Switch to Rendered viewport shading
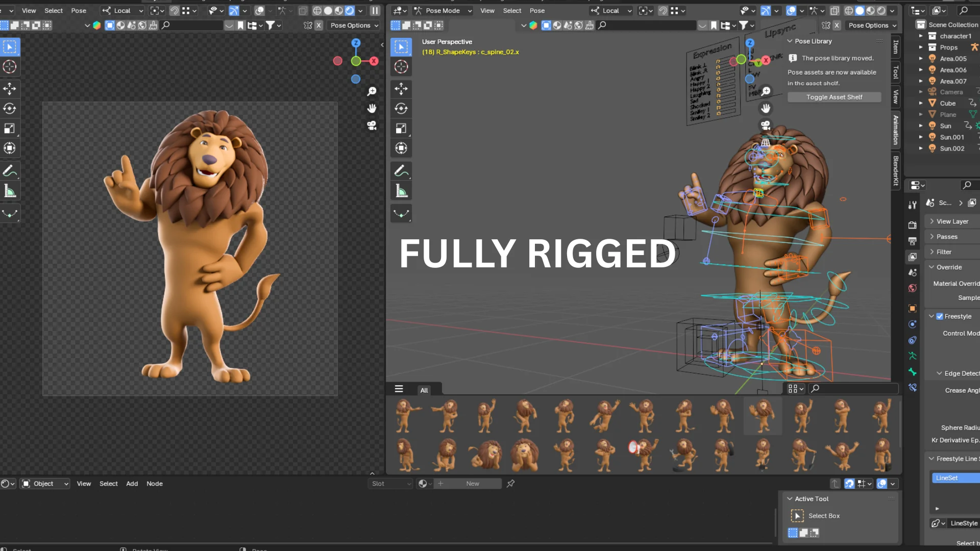Screen dimensions: 980x551 coord(881,10)
